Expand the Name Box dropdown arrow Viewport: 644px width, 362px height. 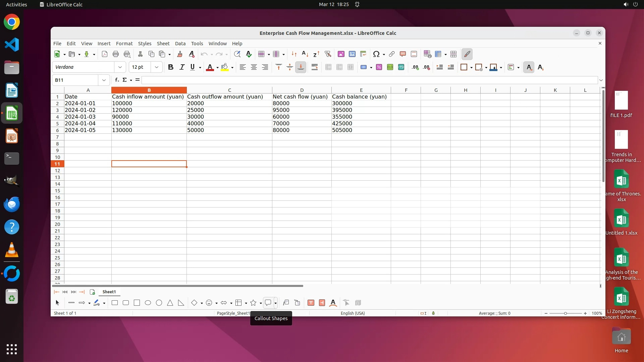coord(104,80)
